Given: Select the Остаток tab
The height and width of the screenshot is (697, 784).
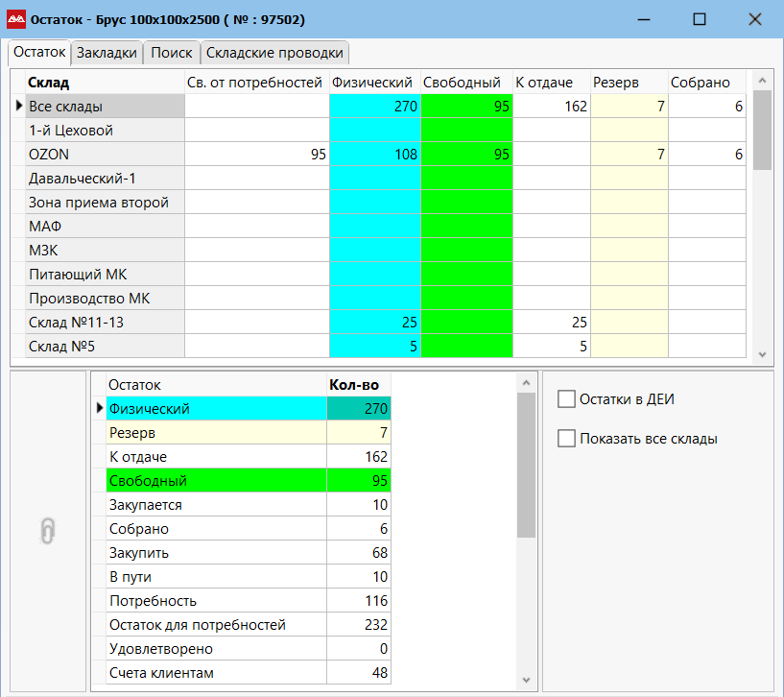Looking at the screenshot, I should 39,52.
